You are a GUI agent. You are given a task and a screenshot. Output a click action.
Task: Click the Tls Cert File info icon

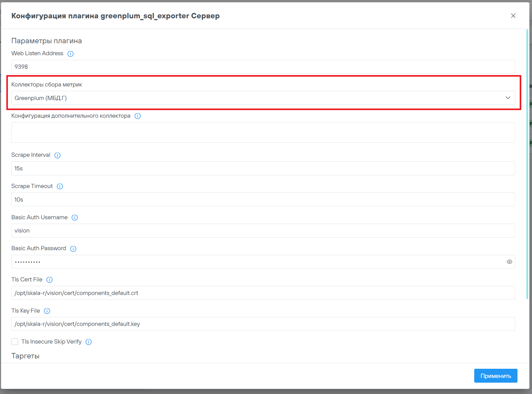[50, 280]
